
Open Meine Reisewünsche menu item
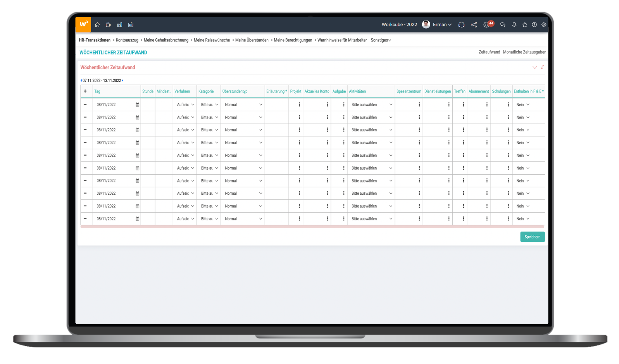tap(212, 40)
